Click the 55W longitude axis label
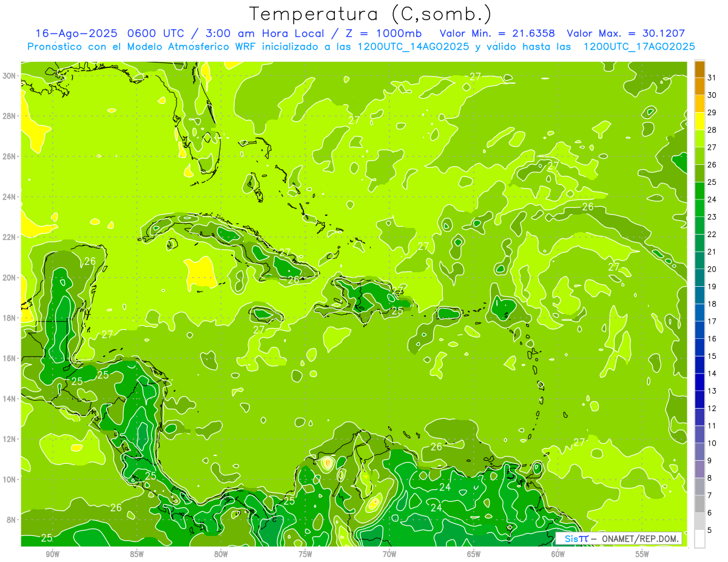728x562 pixels. tap(642, 554)
